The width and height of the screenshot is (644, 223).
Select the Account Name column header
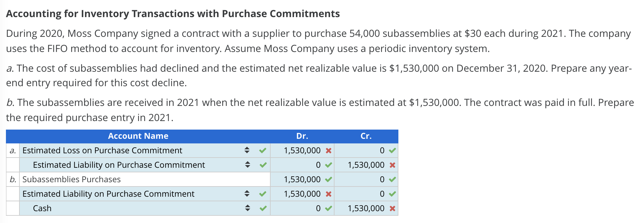pyautogui.click(x=138, y=136)
